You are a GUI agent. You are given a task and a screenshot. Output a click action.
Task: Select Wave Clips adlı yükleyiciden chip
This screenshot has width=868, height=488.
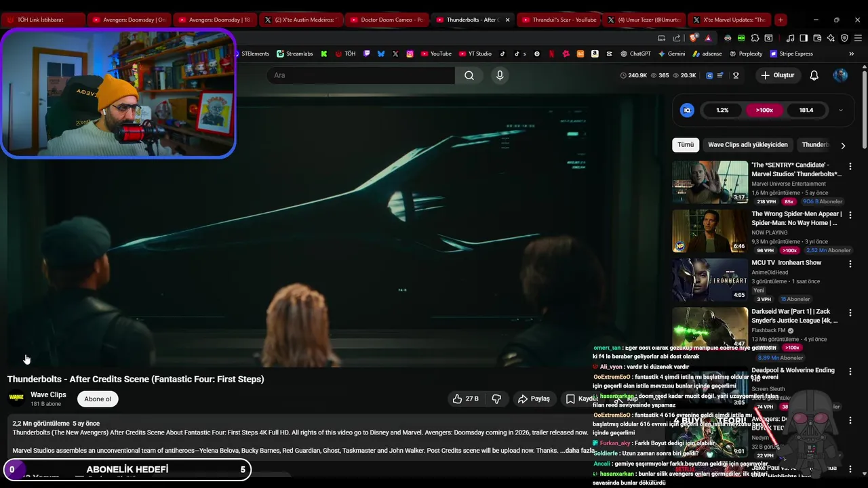point(748,145)
